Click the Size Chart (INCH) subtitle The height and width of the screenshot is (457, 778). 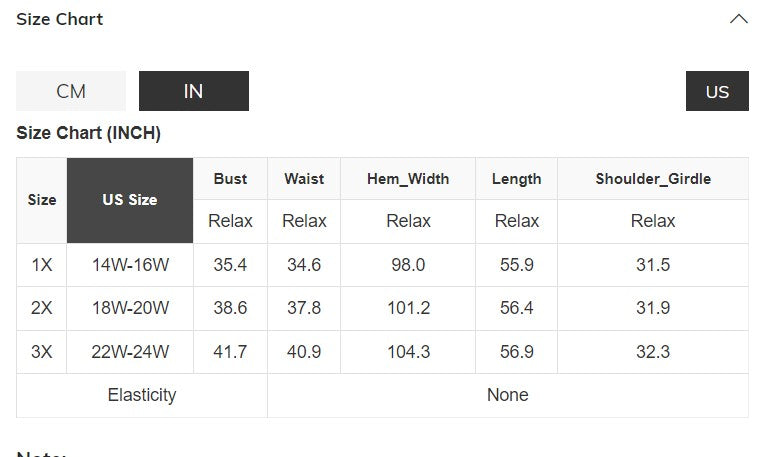88,133
